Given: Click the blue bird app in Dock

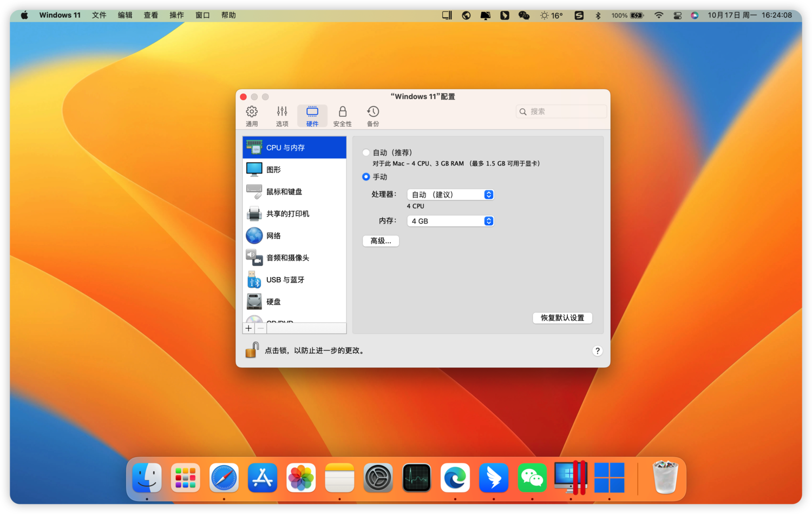Looking at the screenshot, I should (x=494, y=478).
